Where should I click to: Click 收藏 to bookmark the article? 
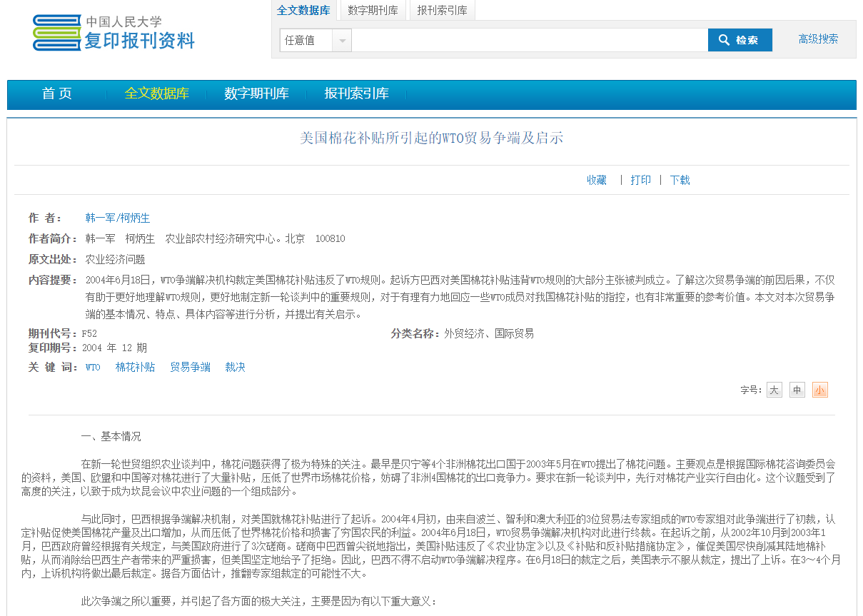(x=597, y=180)
